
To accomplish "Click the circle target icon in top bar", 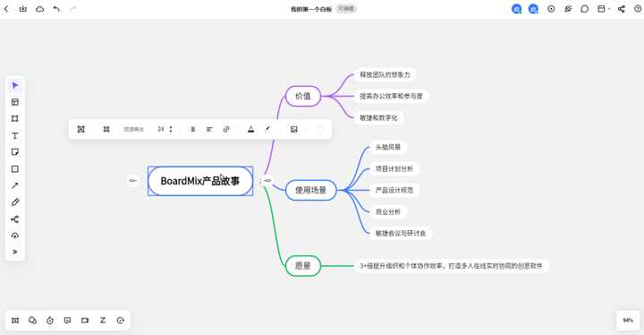I will click(x=551, y=9).
